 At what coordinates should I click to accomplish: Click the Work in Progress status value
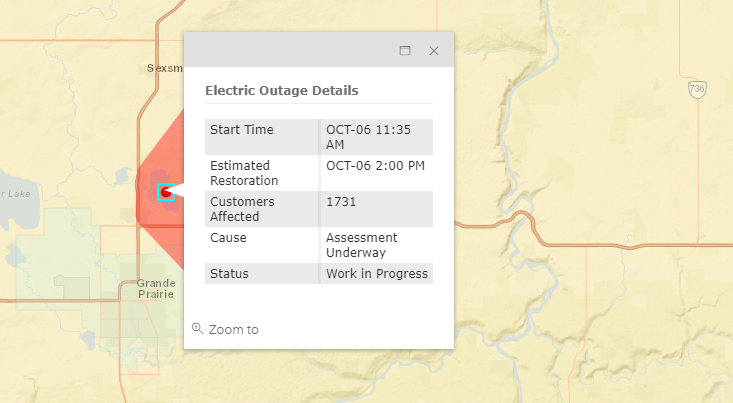pos(377,273)
